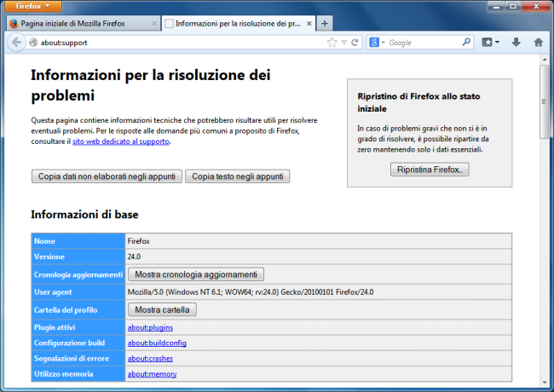Open the Firefox application menu button

tap(32, 6)
